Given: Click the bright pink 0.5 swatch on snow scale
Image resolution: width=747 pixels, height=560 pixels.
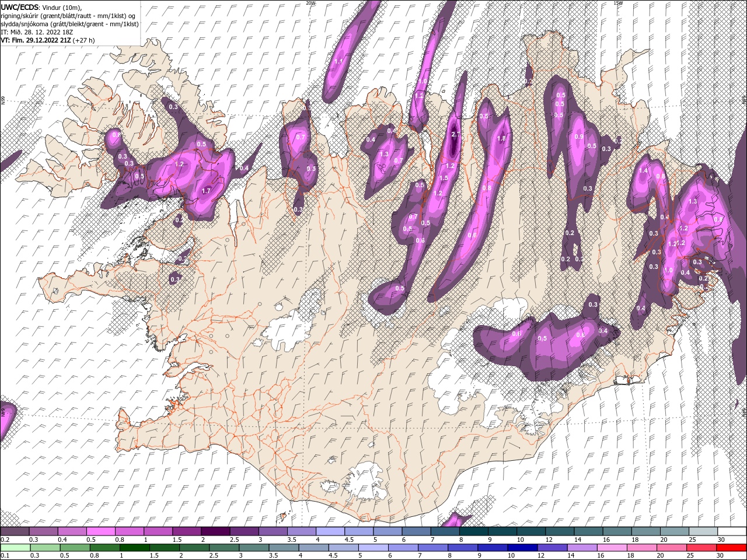Looking at the screenshot, I should 101,531.
